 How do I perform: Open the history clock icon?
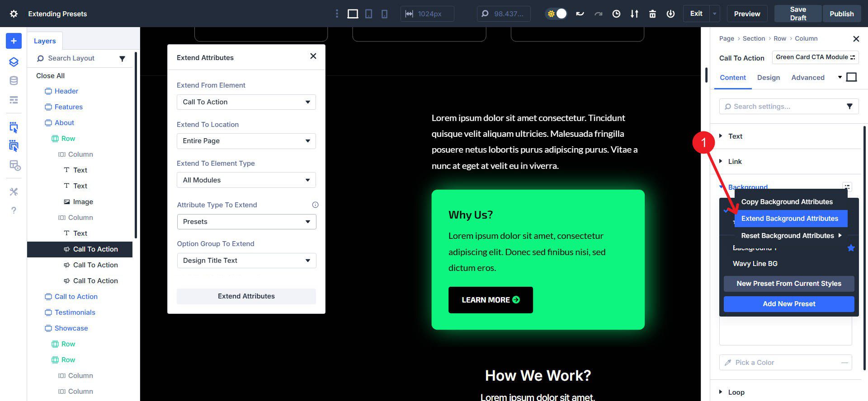[616, 14]
